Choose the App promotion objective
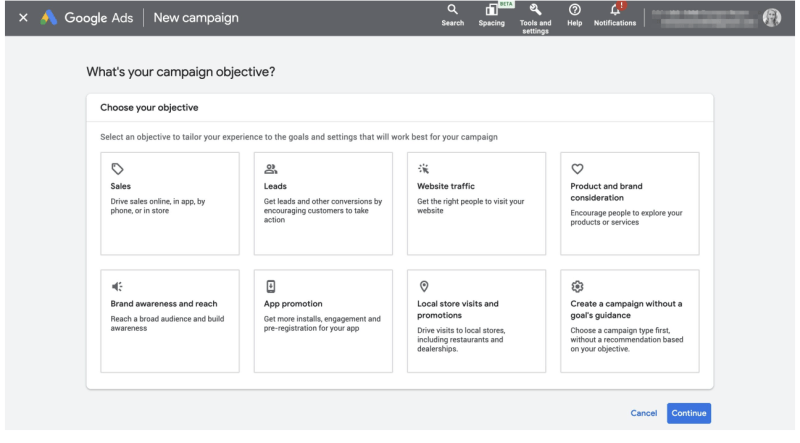Viewport: 800px width, 443px height. [x=323, y=320]
